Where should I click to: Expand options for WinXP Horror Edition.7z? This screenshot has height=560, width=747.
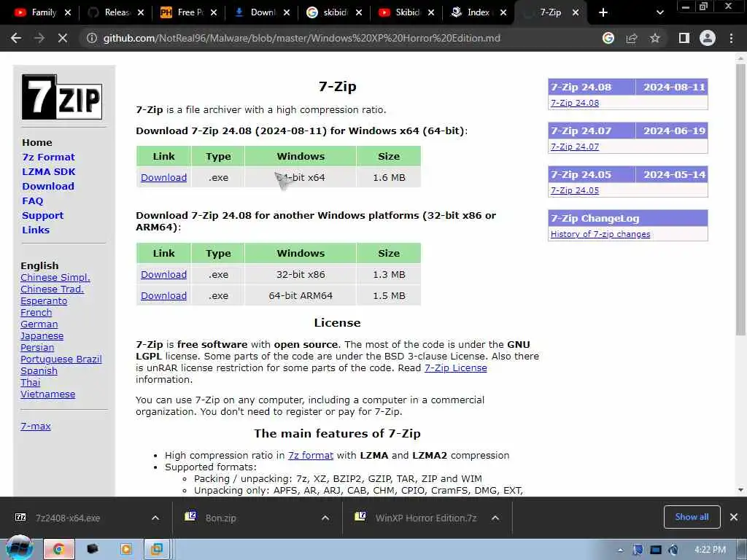495,518
